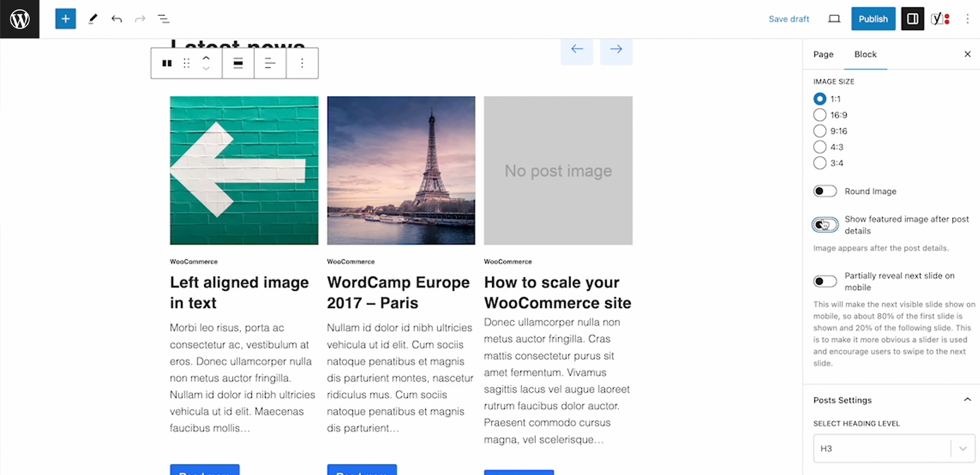
Task: Move the block up
Action: pyautogui.click(x=206, y=58)
